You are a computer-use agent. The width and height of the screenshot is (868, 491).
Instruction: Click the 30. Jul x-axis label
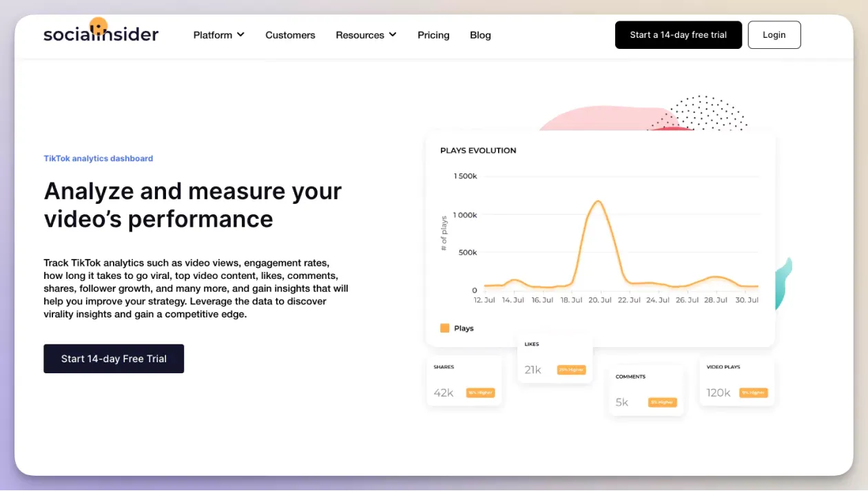[x=747, y=300]
